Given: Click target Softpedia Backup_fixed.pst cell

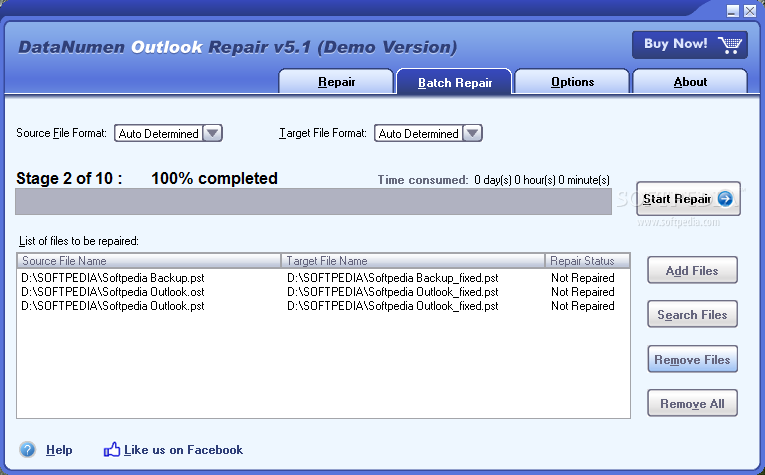Looking at the screenshot, I should pos(393,277).
